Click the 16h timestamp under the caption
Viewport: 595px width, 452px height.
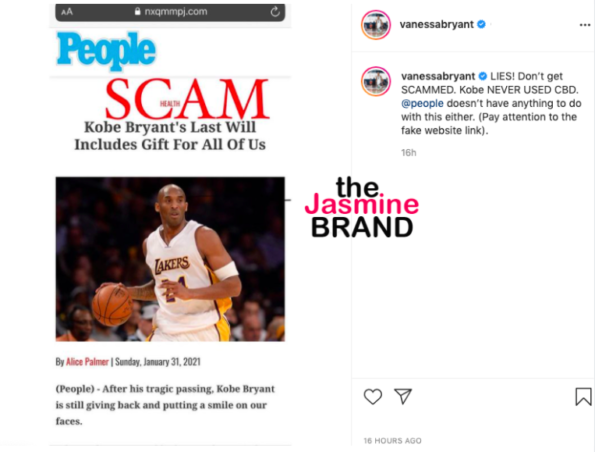coord(409,153)
